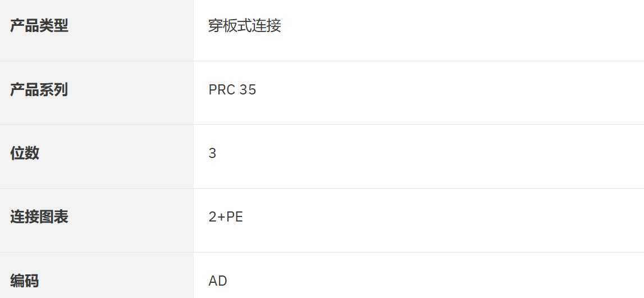This screenshot has width=644, height=298.
Task: Select the 穿板式连接 value text
Action: point(245,26)
